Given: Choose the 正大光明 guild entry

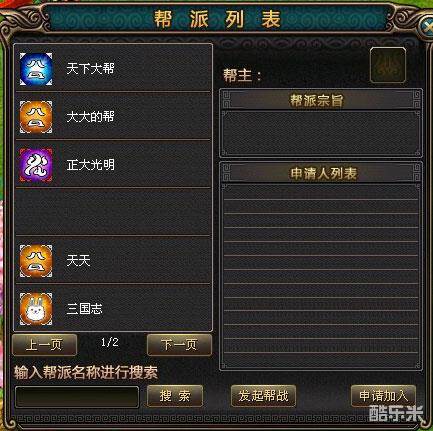Looking at the screenshot, I should click(113, 164).
